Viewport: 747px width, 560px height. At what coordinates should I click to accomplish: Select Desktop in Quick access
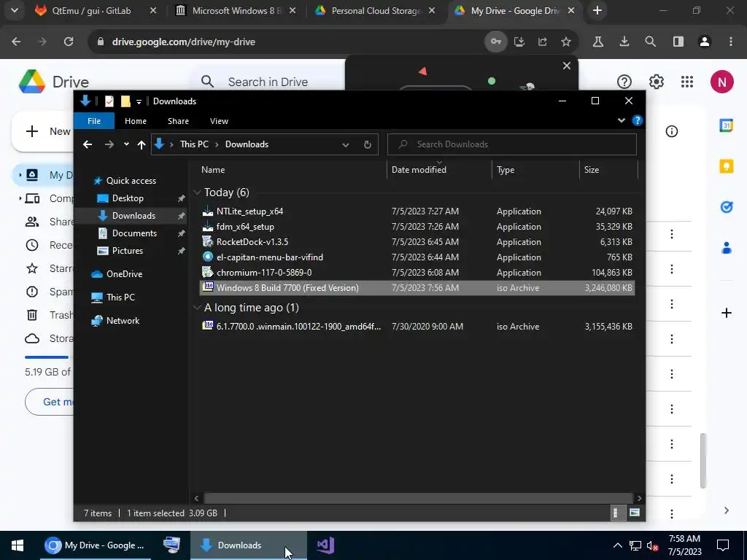(x=128, y=198)
